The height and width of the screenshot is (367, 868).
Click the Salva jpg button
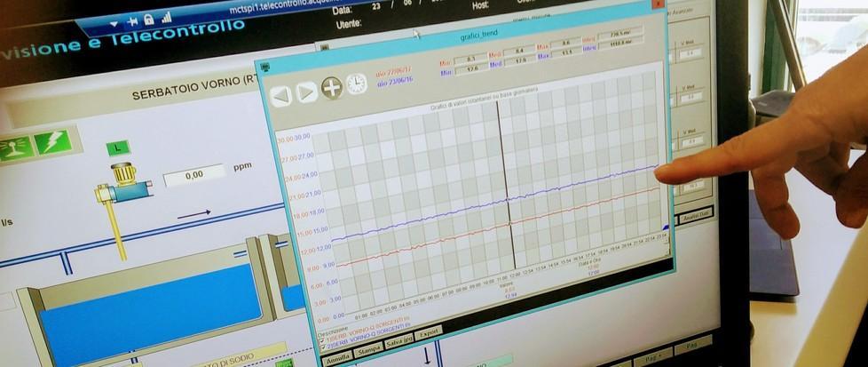399,341
